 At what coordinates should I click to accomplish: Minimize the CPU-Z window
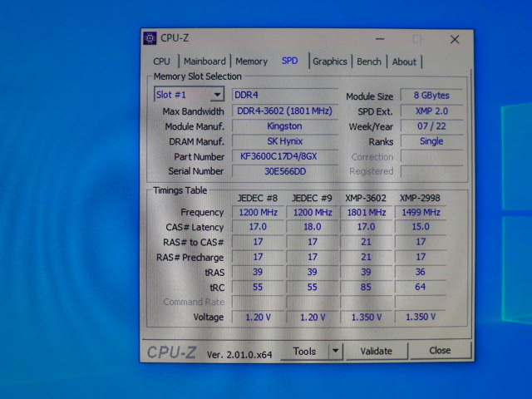[380, 39]
